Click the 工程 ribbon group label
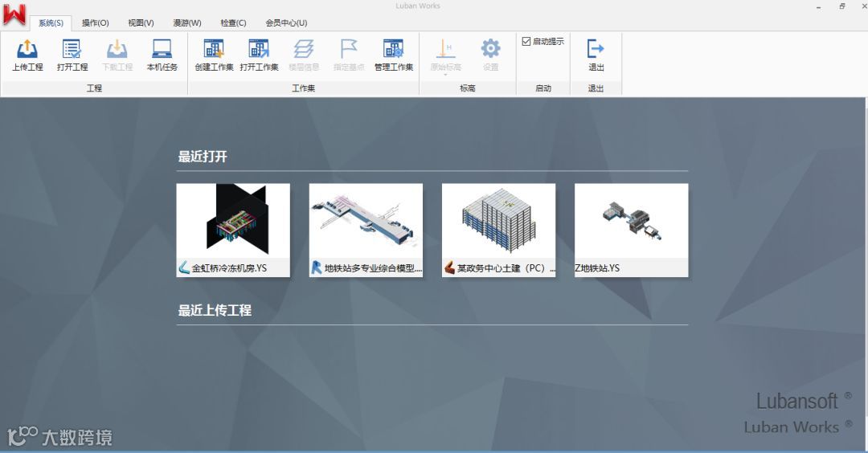 [94, 88]
